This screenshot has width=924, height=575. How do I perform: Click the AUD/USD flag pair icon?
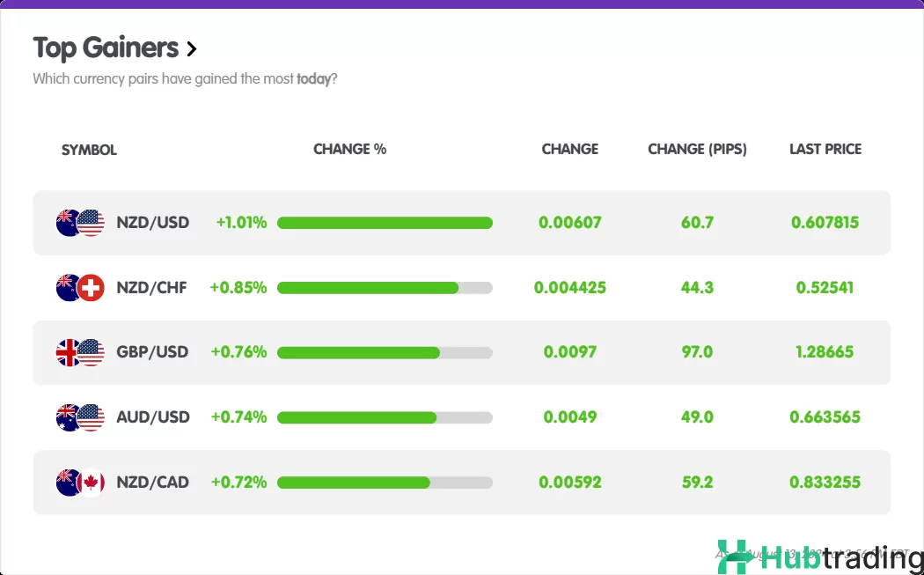click(80, 417)
